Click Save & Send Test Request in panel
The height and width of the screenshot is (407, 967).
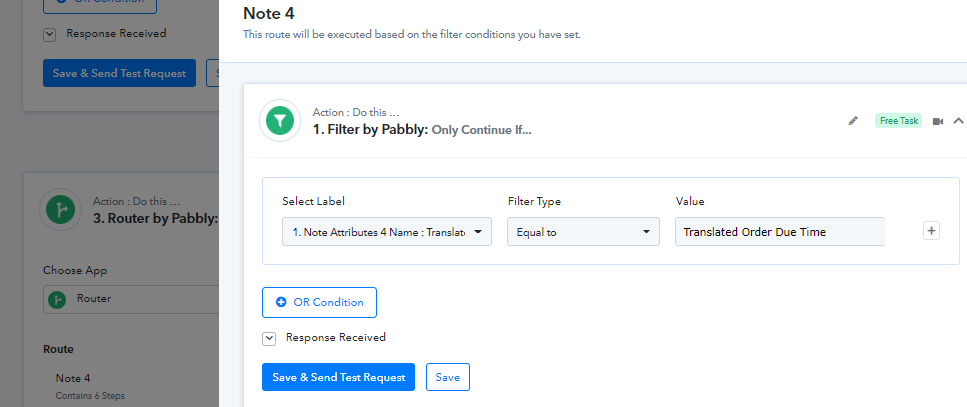click(339, 377)
